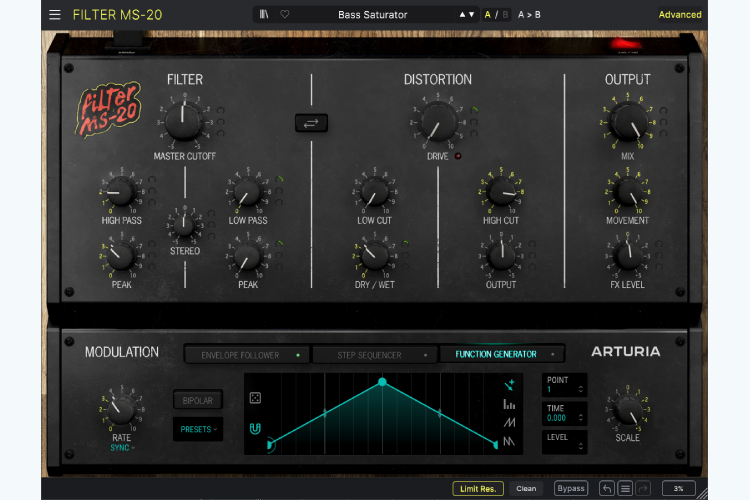Screen dimensions: 750x500
Task: Redo the undone change
Action: pos(643,488)
